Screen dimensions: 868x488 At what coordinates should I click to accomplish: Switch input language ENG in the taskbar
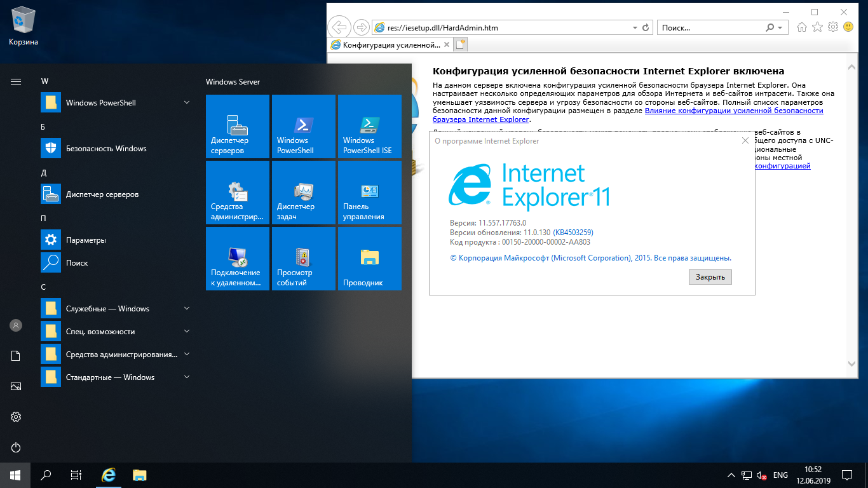coord(780,475)
